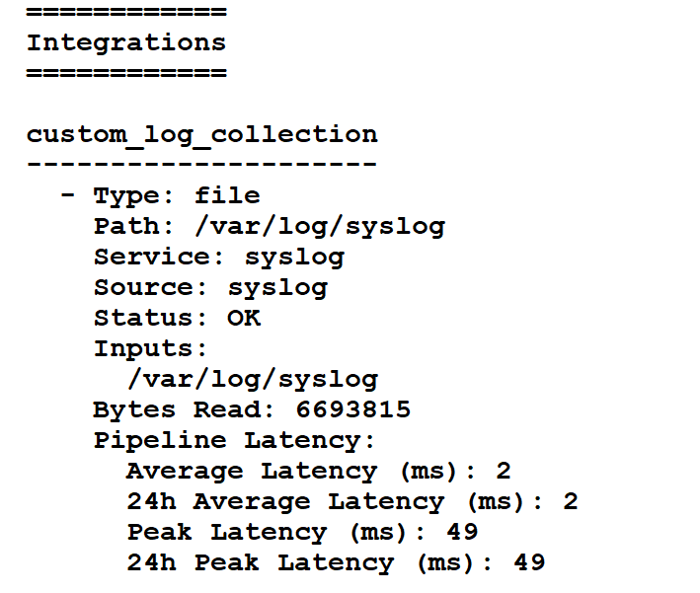Click the /var/log/syslog value after Path

319,226
